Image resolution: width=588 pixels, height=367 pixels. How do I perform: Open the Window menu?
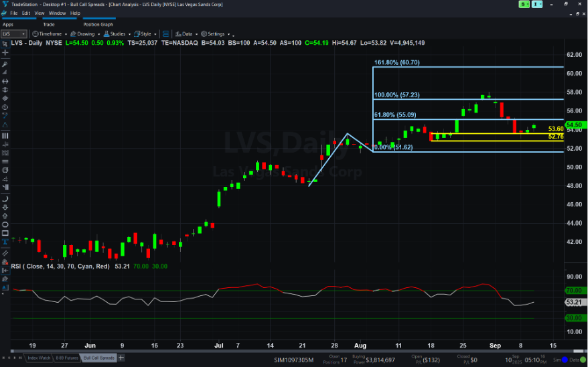pyautogui.click(x=57, y=13)
